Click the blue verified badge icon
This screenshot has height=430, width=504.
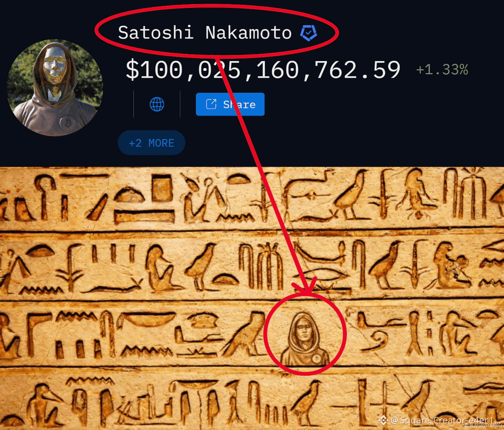pyautogui.click(x=309, y=33)
